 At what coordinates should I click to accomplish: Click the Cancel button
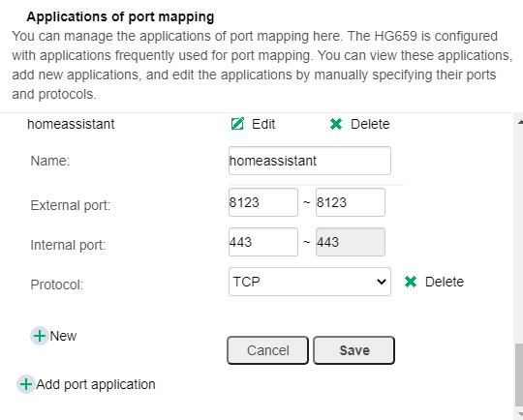click(267, 350)
